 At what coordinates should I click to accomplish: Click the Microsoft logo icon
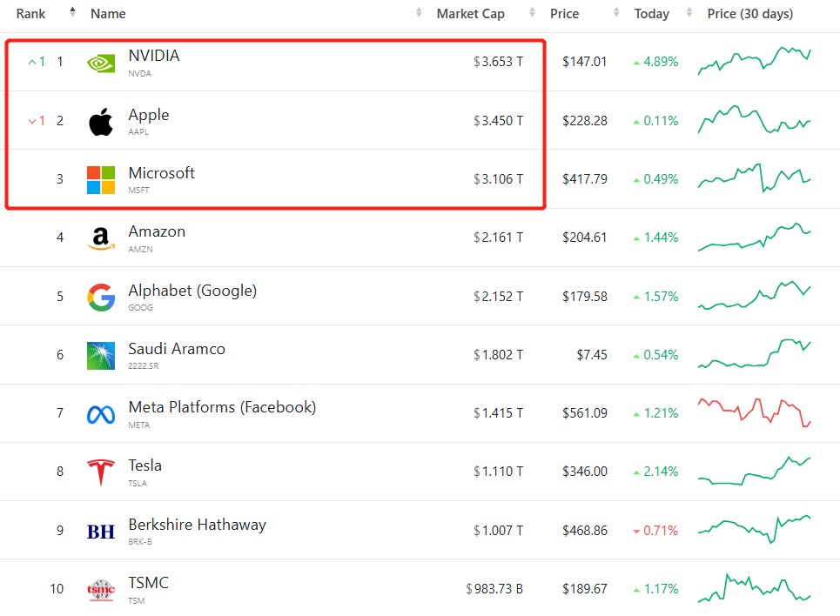(x=101, y=180)
